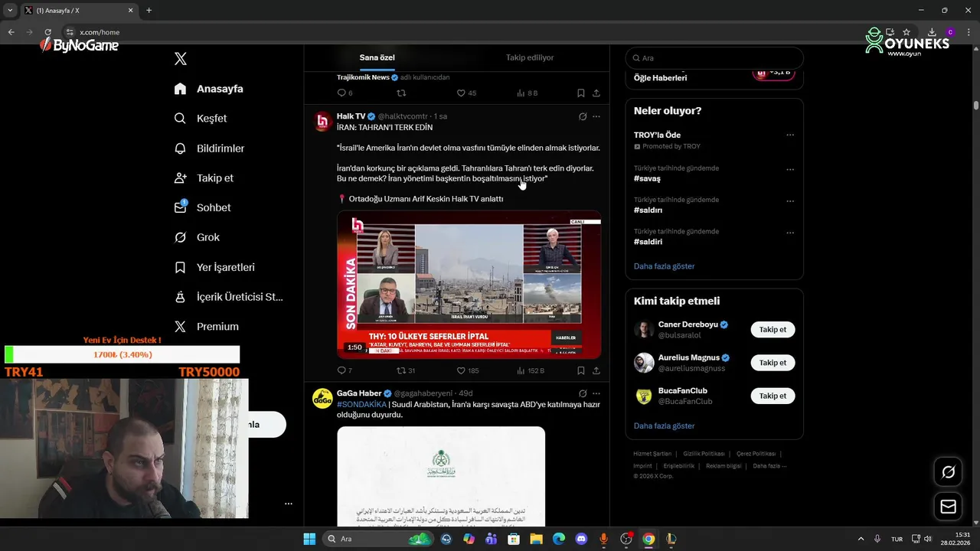This screenshot has width=980, height=551.
Task: Open GaGa Haber profile avatar
Action: click(x=322, y=398)
